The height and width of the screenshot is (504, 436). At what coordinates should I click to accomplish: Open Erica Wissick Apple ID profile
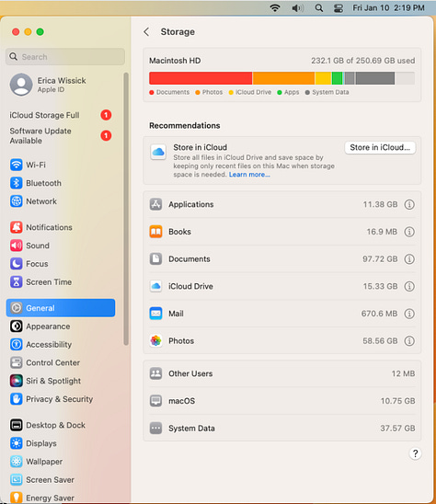point(48,85)
